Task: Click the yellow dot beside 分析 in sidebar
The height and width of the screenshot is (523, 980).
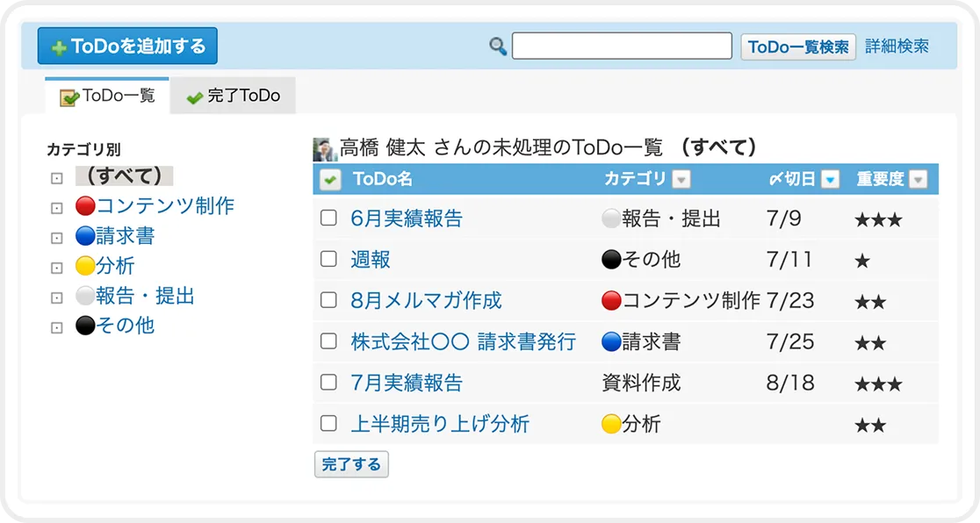Action: click(x=85, y=267)
